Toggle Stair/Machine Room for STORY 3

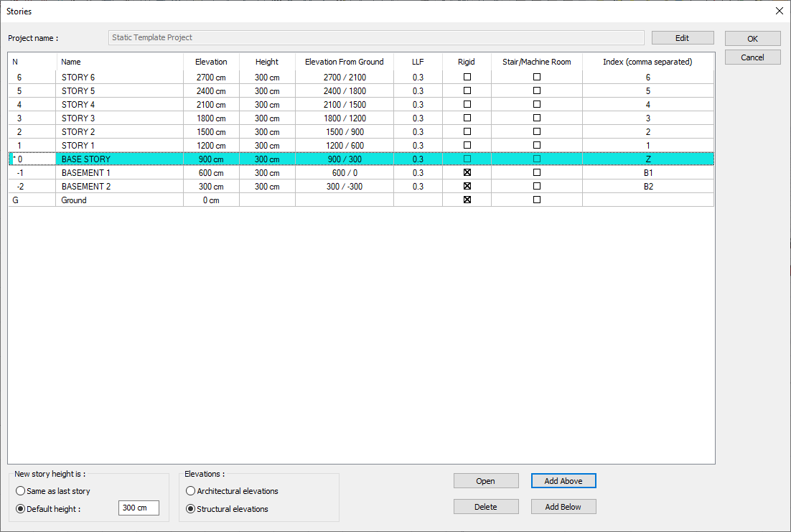pos(537,118)
